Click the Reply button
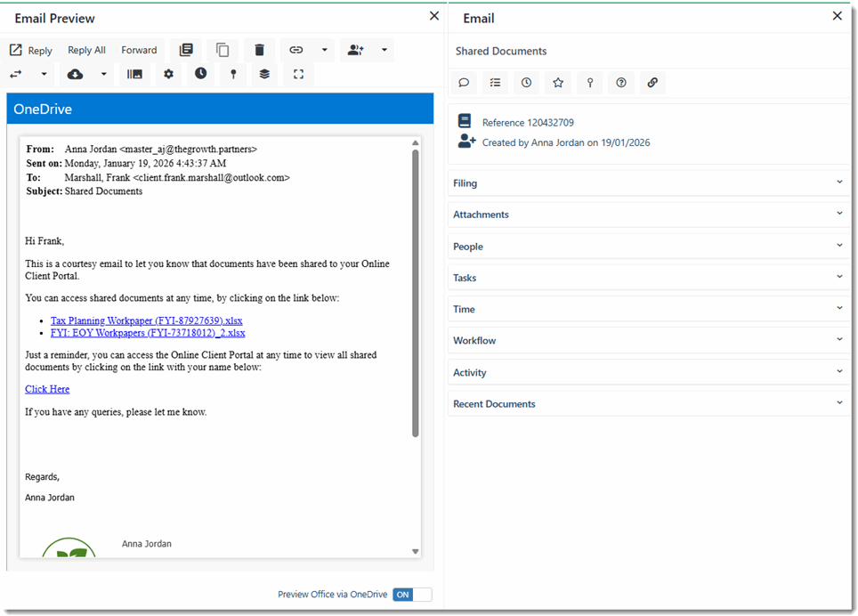This screenshot has width=858, height=616. pyautogui.click(x=30, y=51)
